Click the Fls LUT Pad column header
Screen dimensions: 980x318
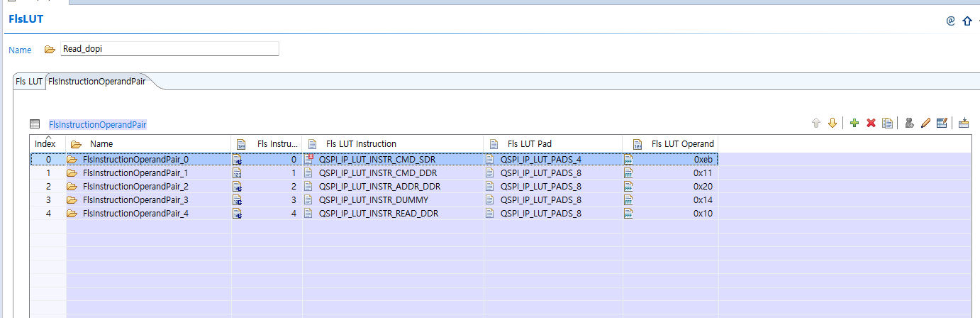click(553, 143)
